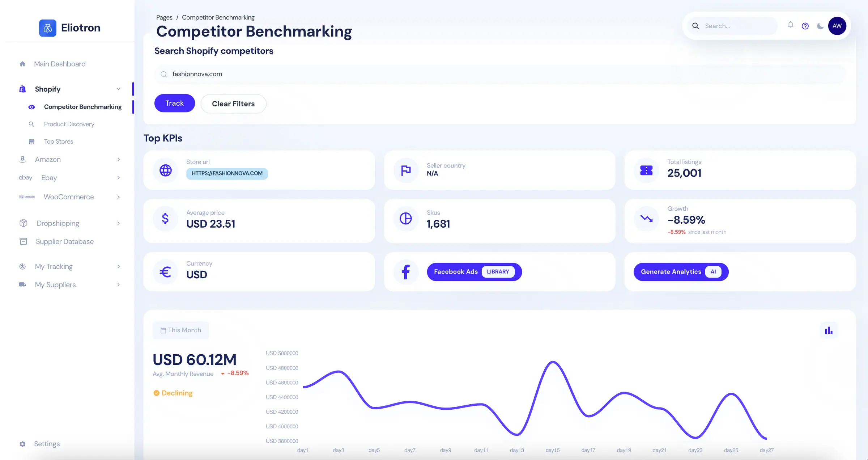Open the HTTPS://FASHIONNOVA.COM store link
The image size is (868, 460).
[227, 173]
